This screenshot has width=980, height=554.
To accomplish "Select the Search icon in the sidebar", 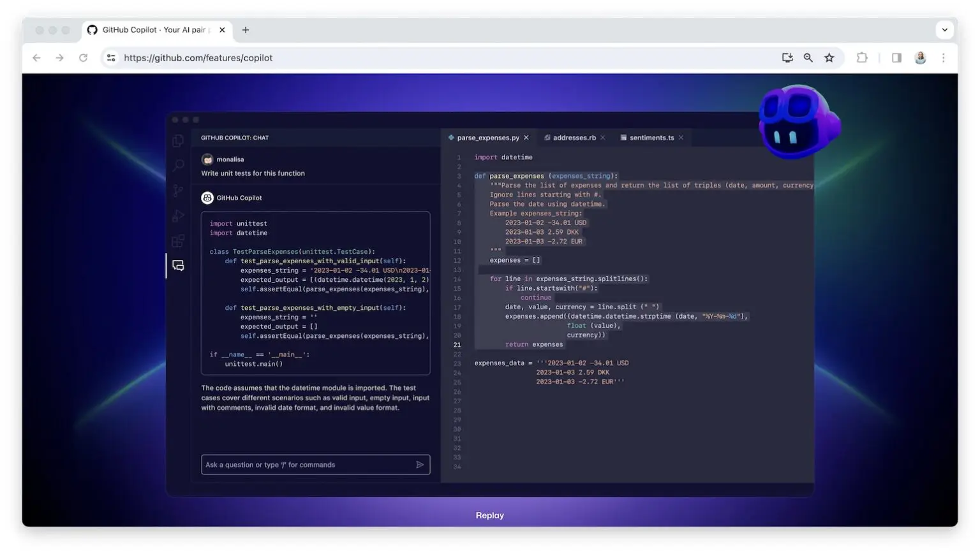I will point(178,166).
